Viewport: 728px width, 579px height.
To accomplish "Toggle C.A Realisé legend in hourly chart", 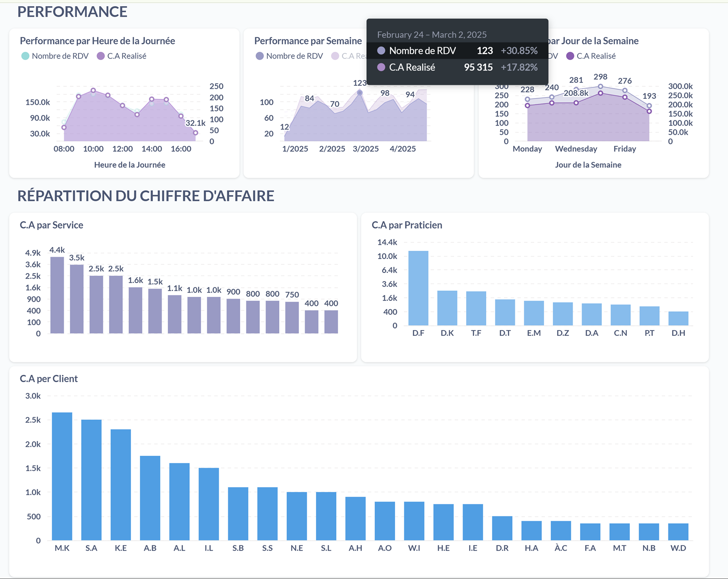I will click(121, 56).
